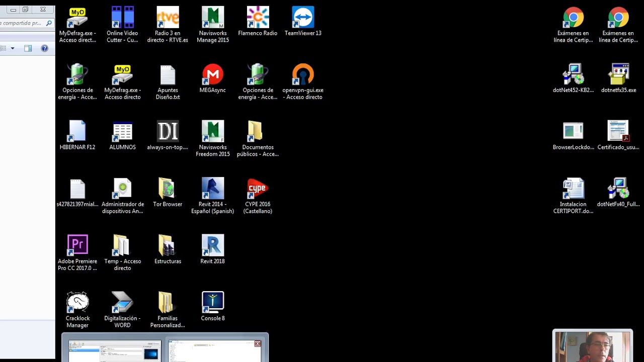Select the Navisworks Manage 2015 icon

213,25
